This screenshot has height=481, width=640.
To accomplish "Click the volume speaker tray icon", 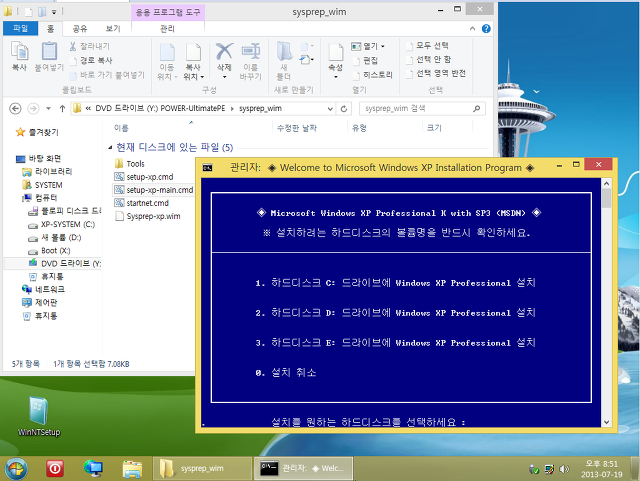I will (x=564, y=469).
